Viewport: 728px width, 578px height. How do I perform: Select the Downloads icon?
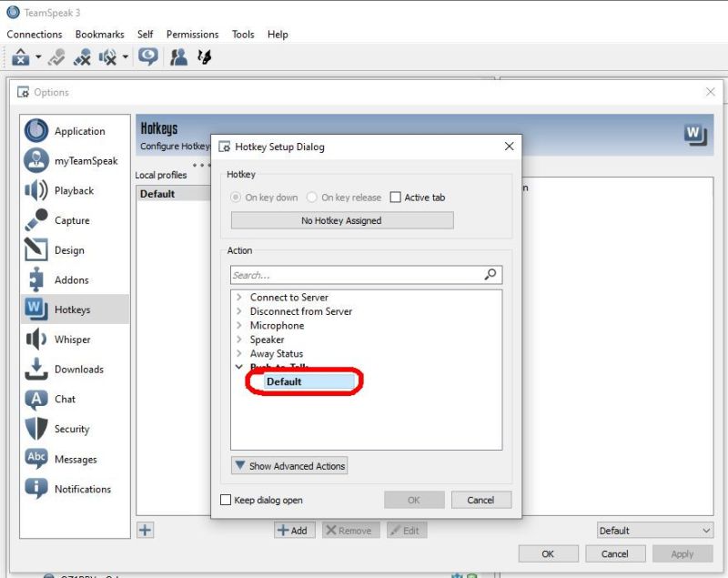click(36, 369)
